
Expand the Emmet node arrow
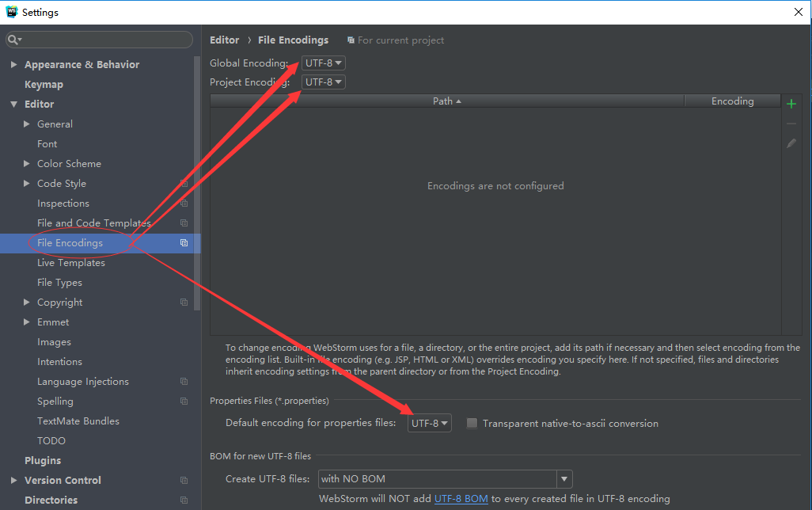click(x=26, y=322)
